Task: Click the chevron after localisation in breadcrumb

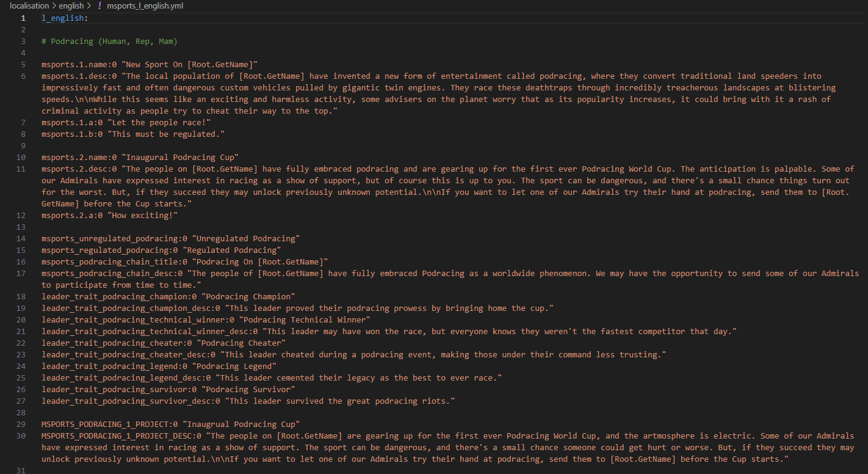Action: pos(54,5)
